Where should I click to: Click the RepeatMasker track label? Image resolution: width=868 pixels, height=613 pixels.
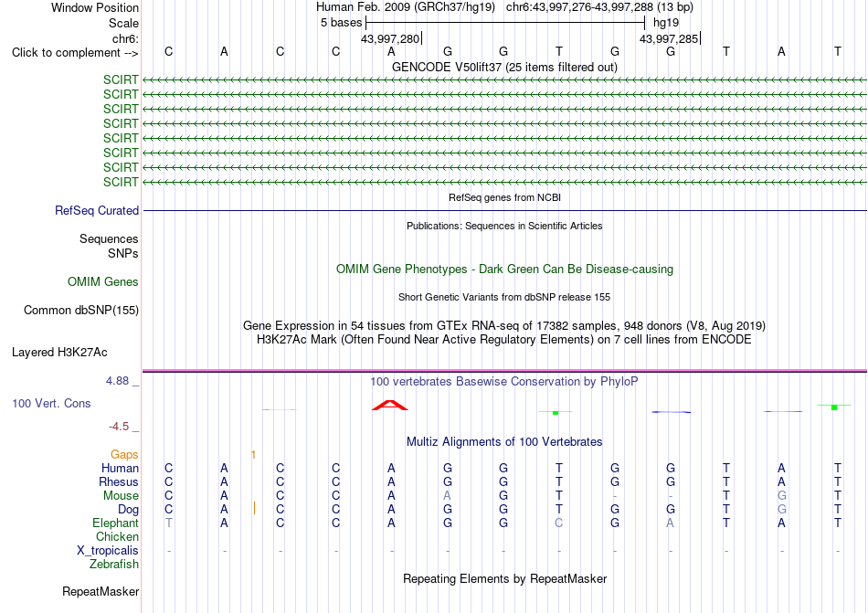[x=101, y=591]
